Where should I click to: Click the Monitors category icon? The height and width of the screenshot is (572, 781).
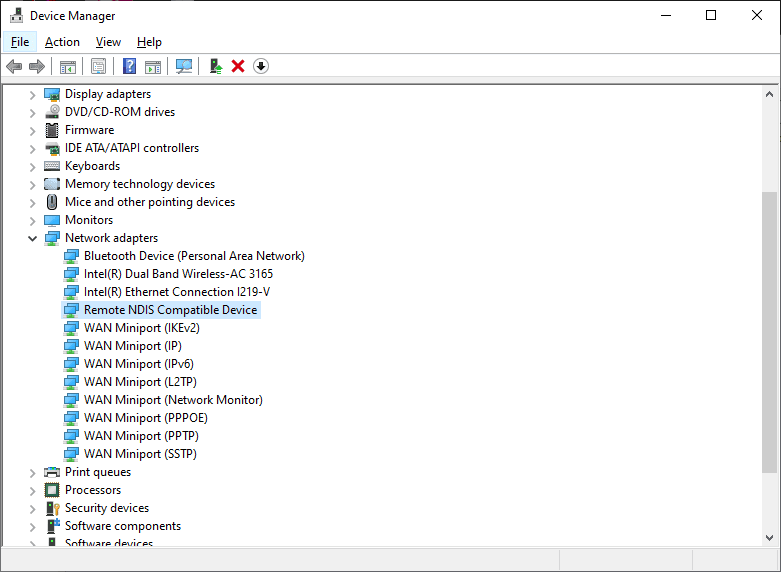coord(52,220)
